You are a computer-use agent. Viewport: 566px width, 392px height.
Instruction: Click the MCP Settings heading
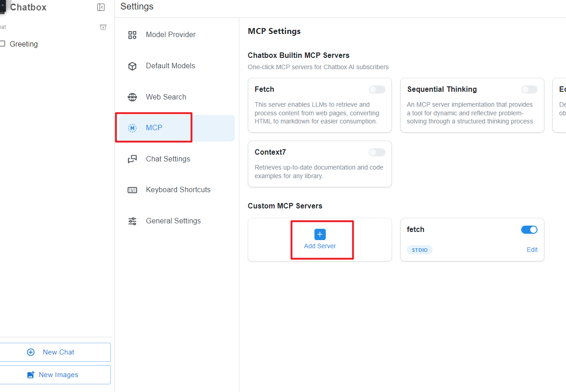click(x=274, y=31)
